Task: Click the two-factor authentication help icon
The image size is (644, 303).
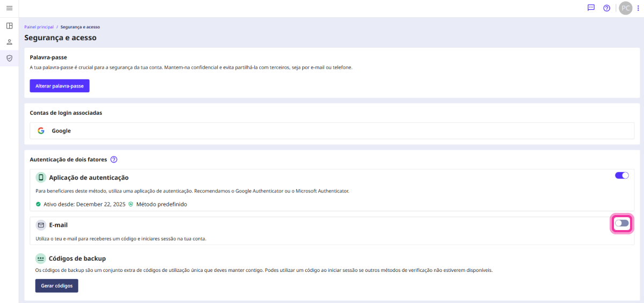Action: tap(114, 159)
